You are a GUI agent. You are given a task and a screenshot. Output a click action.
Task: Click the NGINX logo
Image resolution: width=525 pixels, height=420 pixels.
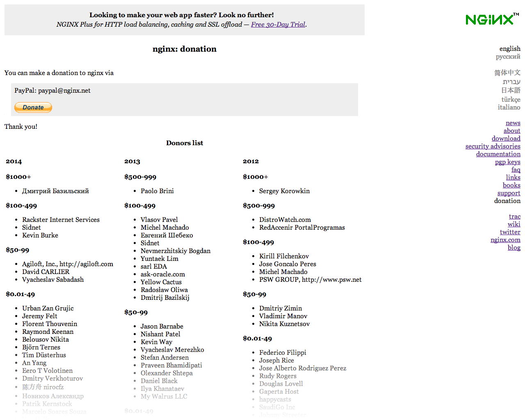pyautogui.click(x=492, y=19)
